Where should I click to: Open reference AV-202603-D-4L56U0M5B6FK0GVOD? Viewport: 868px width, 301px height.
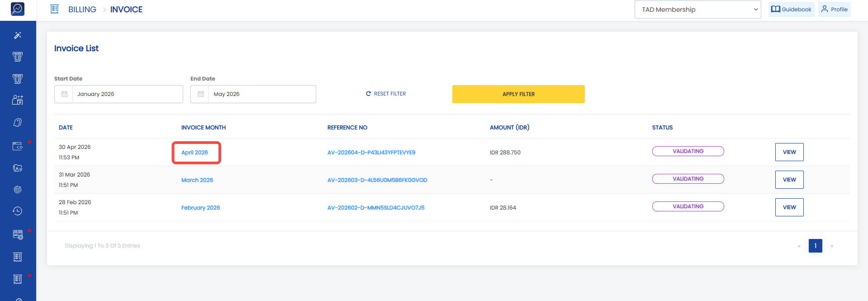tap(377, 180)
